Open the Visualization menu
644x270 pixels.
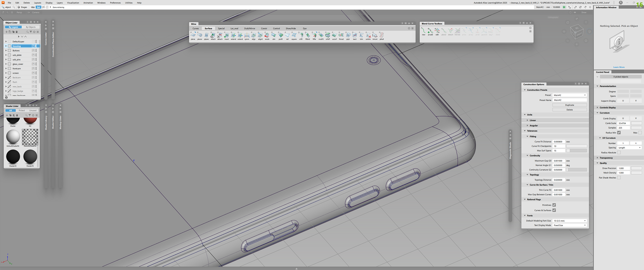(73, 3)
